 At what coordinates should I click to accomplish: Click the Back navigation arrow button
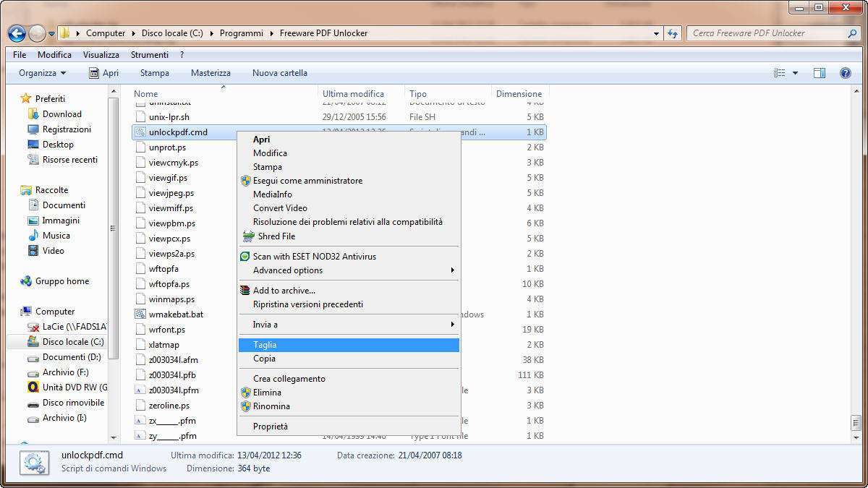coord(17,33)
